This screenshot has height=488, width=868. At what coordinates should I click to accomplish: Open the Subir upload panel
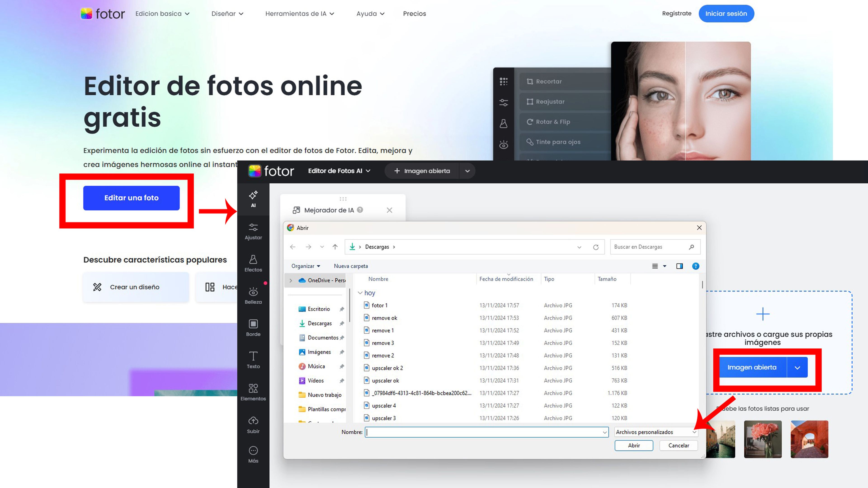253,425
